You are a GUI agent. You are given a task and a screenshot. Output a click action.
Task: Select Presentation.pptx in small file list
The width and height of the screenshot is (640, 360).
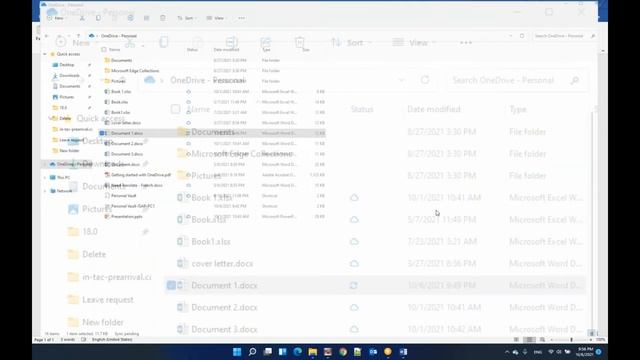point(127,216)
